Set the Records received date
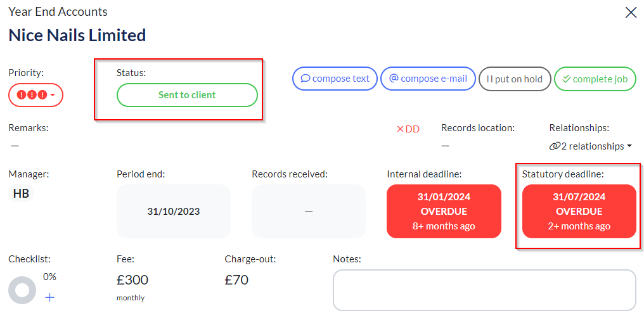 309,211
